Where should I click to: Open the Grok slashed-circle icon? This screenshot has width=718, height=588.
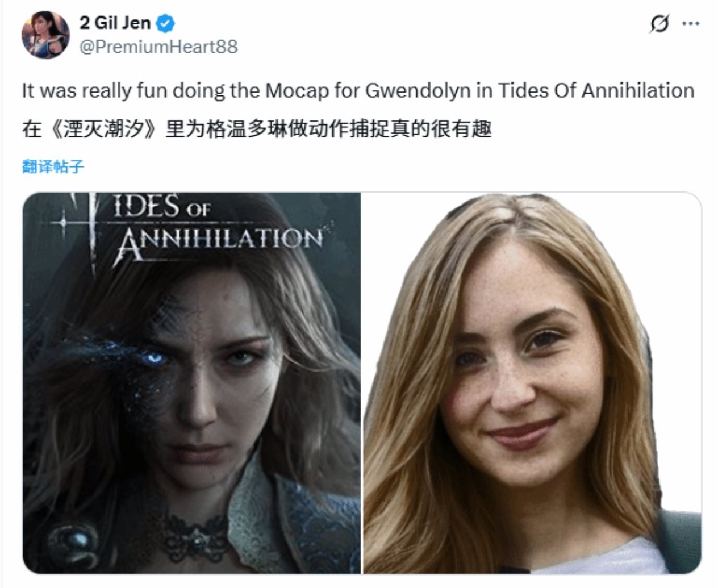659,24
